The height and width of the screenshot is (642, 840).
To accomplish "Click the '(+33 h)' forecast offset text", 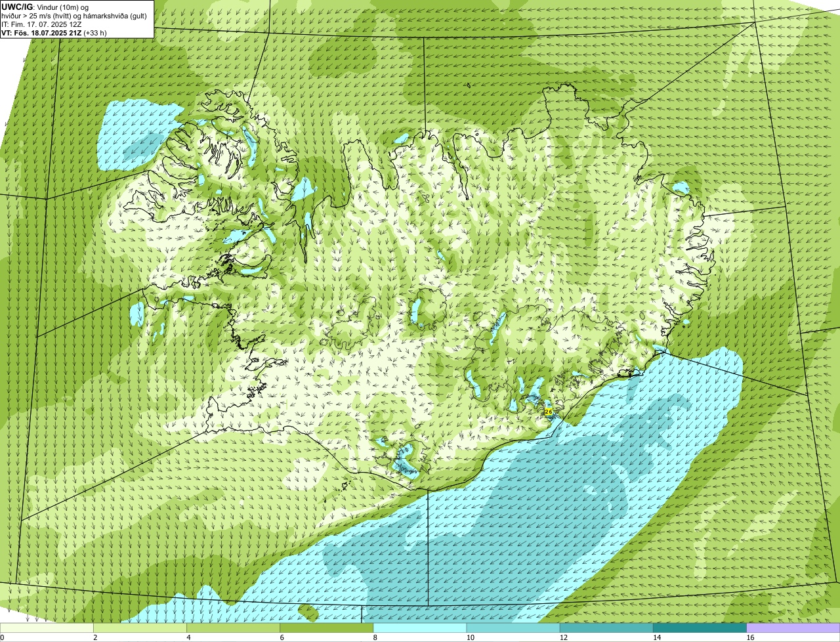I will pyautogui.click(x=95, y=32).
